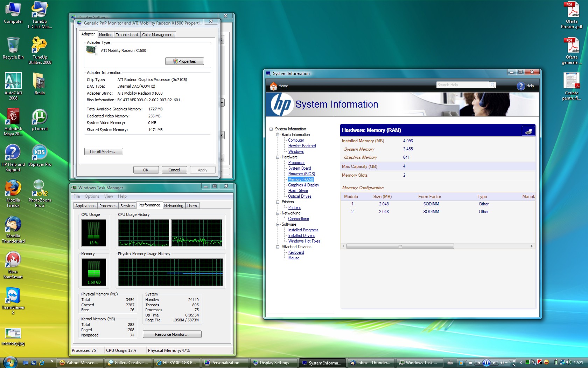Collapse the Attached Devices tree node

(278, 247)
